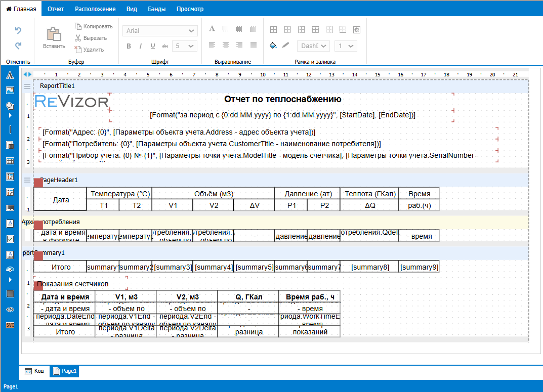543x392 pixels.
Task: Open the Dash line style dropdown
Action: pyautogui.click(x=313, y=46)
